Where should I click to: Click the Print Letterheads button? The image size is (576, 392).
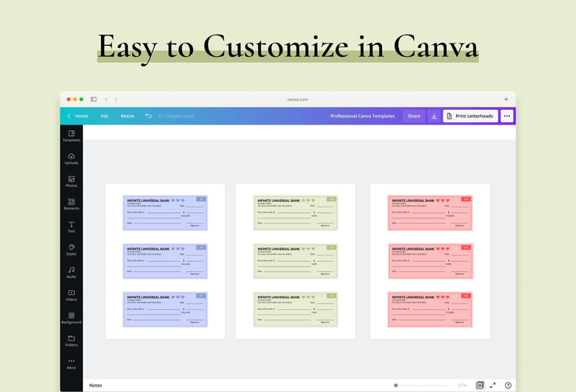[x=470, y=116]
